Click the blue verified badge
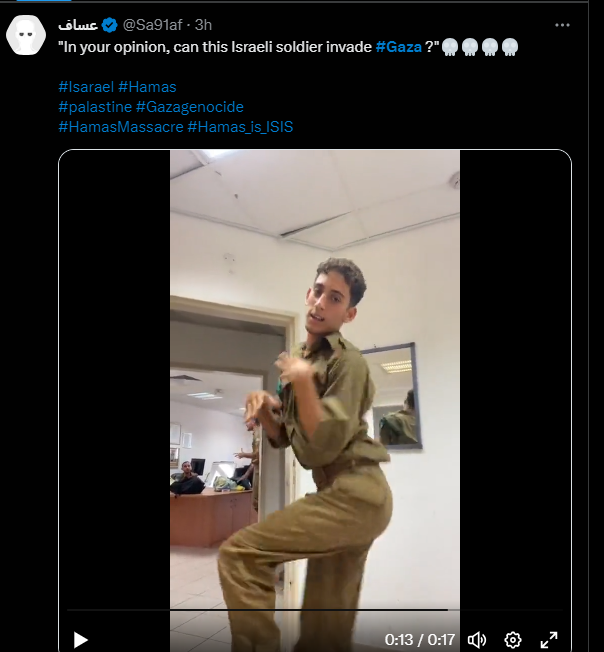604x652 pixels. (x=110, y=23)
